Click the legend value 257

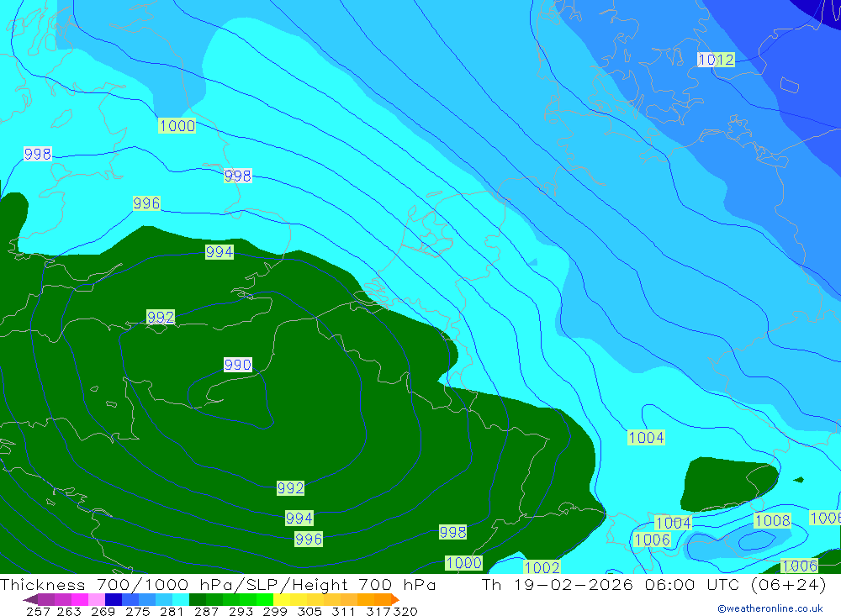[x=38, y=612]
